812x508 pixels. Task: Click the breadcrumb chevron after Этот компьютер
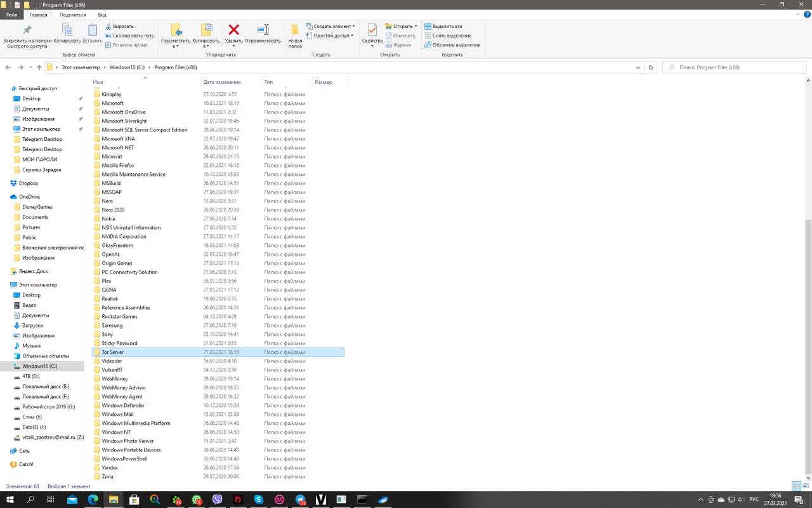(x=104, y=67)
